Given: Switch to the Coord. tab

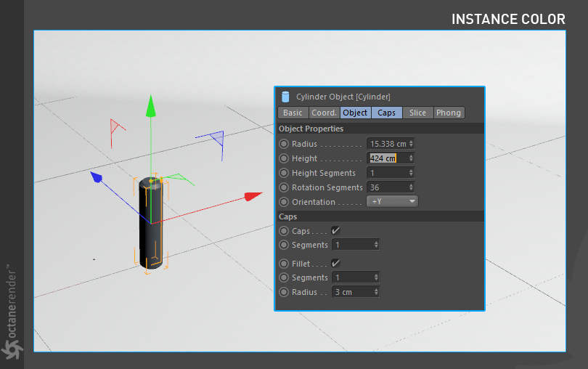Looking at the screenshot, I should point(324,113).
